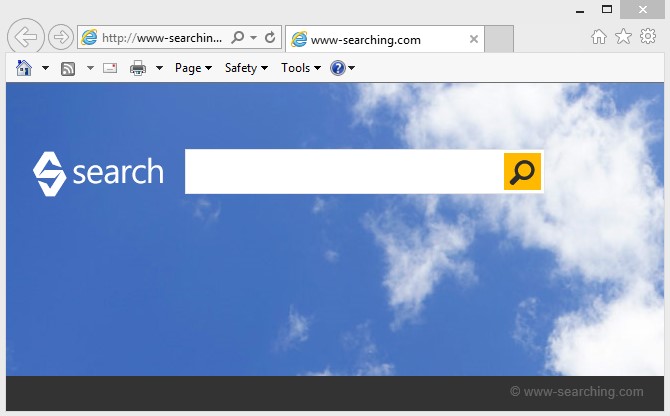
Task: Open the Help question mark icon
Action: tap(338, 68)
